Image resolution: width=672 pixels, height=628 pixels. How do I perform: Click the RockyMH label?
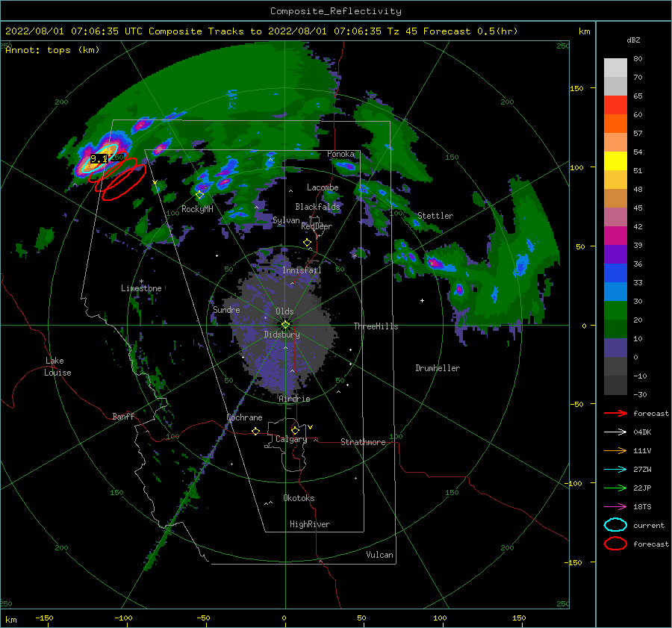197,209
